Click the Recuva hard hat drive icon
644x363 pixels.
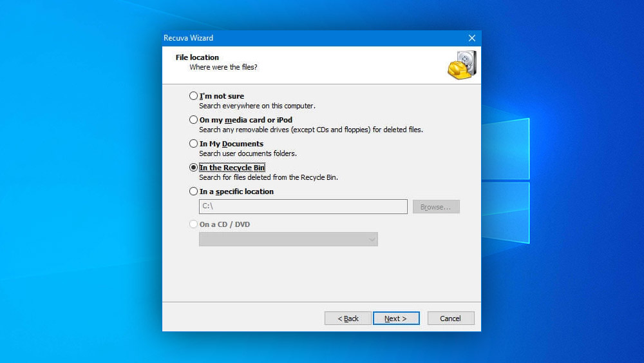click(462, 65)
